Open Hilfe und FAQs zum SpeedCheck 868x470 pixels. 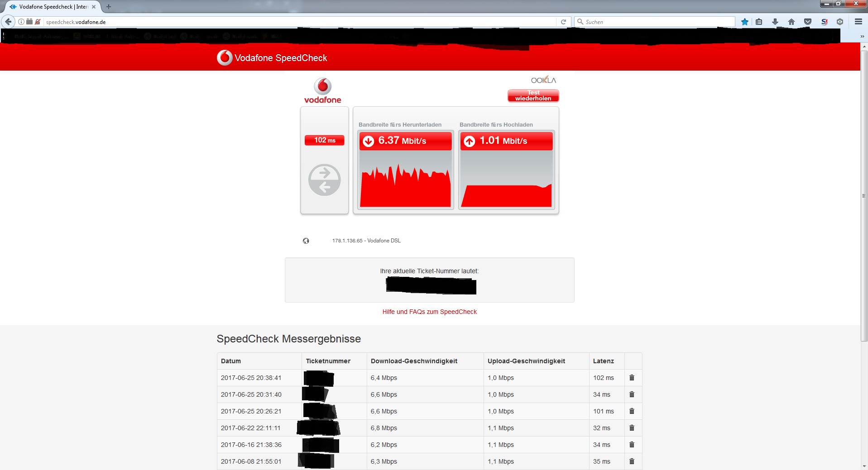coord(429,312)
